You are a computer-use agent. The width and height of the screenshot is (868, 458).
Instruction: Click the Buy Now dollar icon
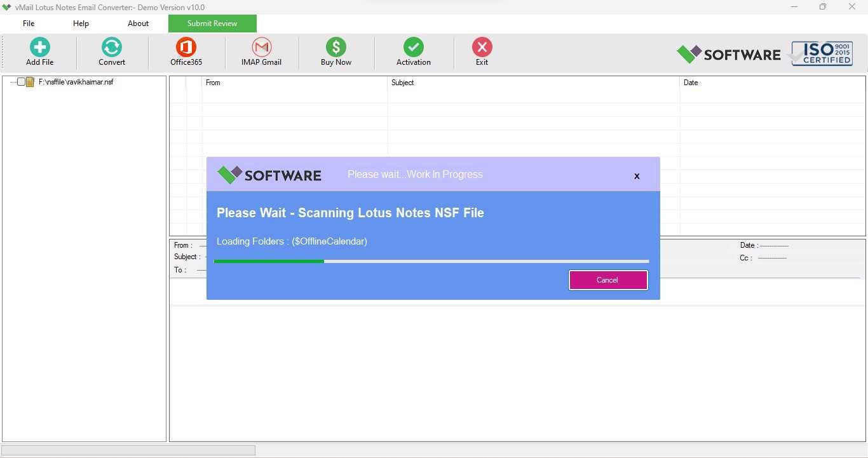(x=336, y=47)
